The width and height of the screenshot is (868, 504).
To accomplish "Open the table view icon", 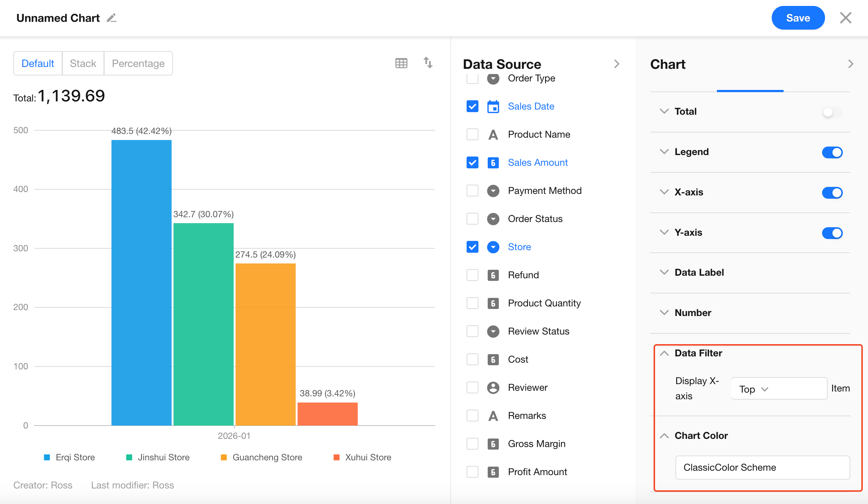I will [401, 63].
